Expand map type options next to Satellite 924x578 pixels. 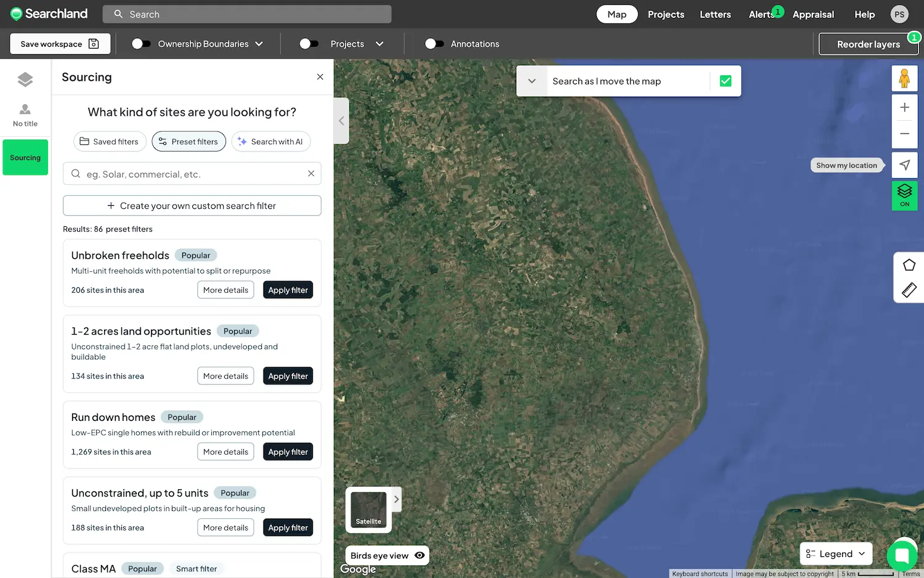click(x=397, y=499)
